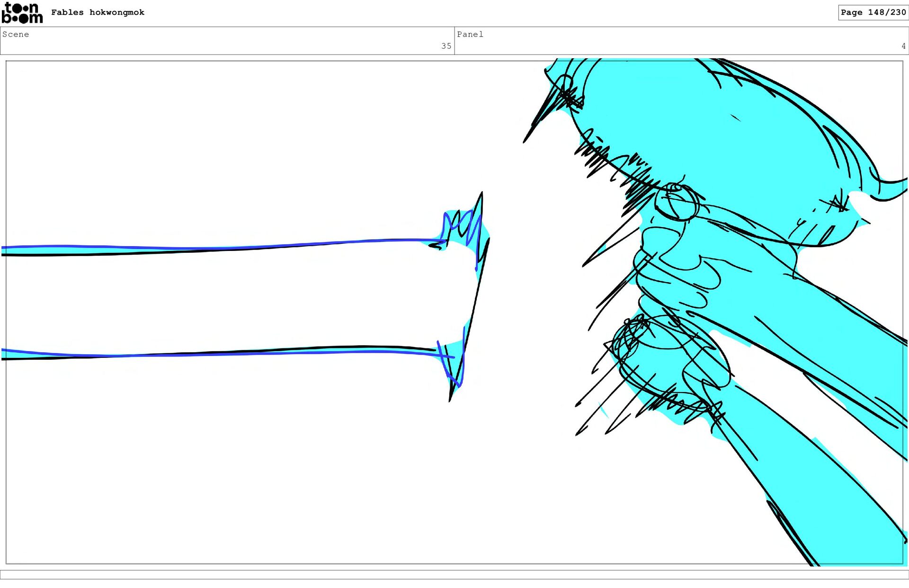Viewport: 909px width, 588px height.
Task: Click the Toon Boom logo
Action: pyautogui.click(x=22, y=13)
